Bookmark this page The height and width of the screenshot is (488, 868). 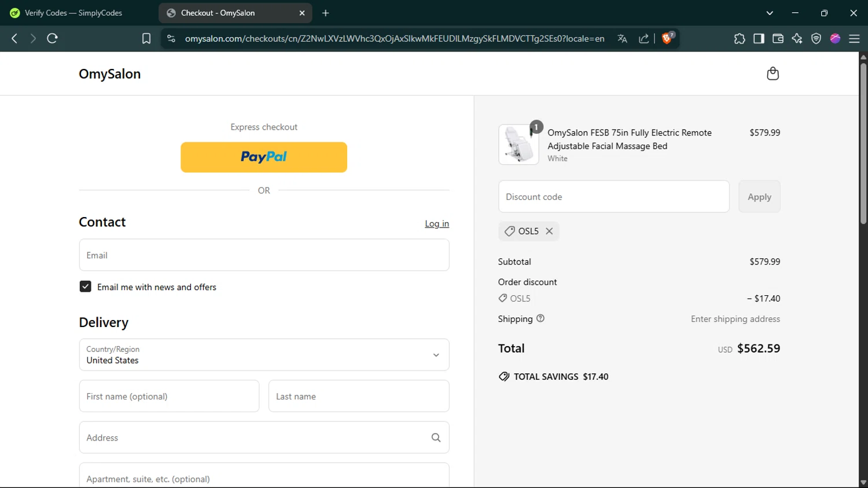146,38
